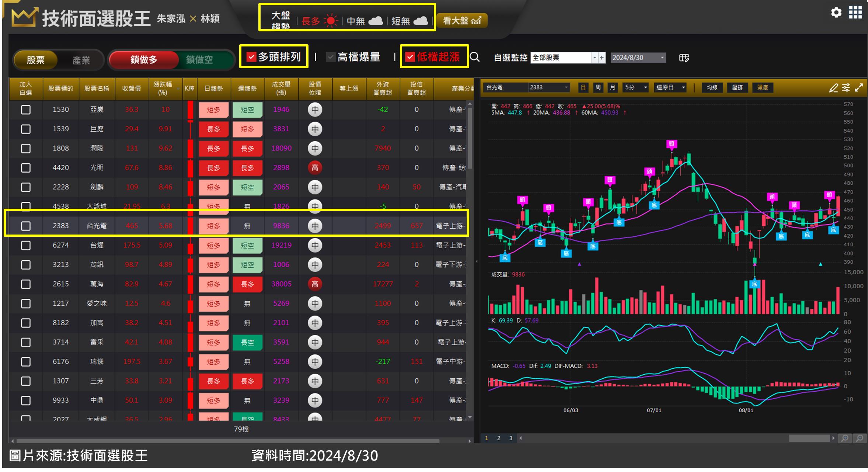Expand the 5分 interval dropdown
This screenshot has width=868, height=472.
pos(645,88)
